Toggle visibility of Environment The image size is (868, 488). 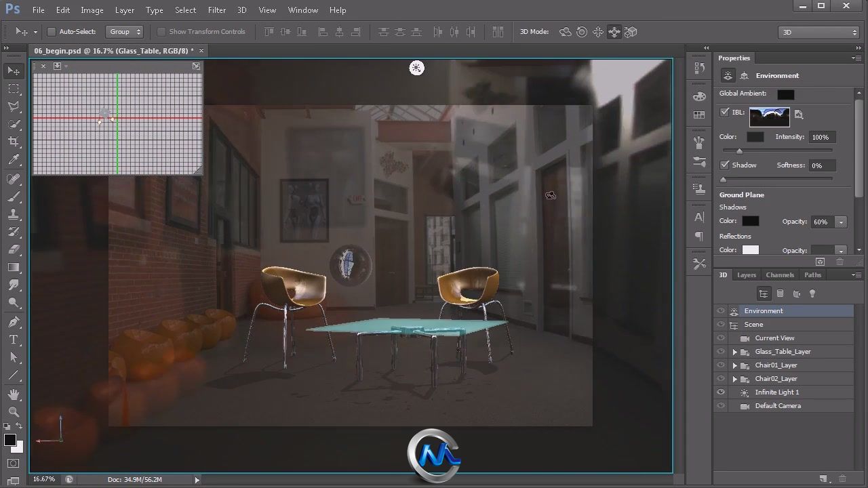click(721, 311)
